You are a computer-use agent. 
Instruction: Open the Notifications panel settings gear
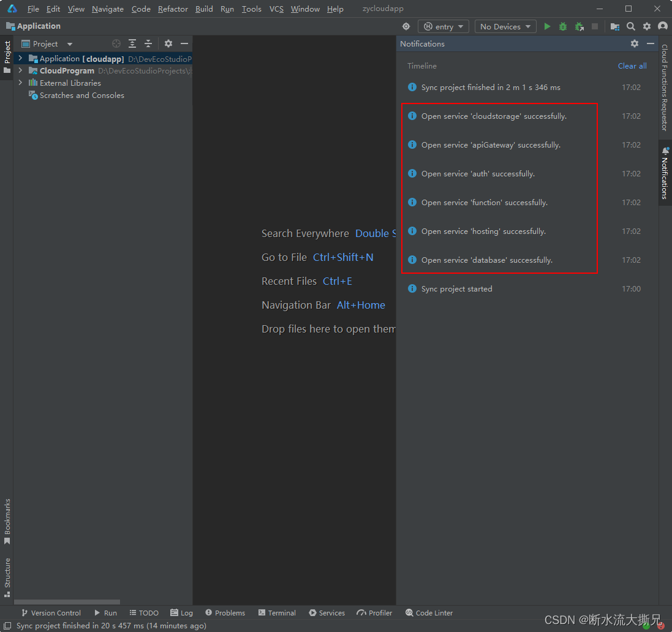click(635, 43)
